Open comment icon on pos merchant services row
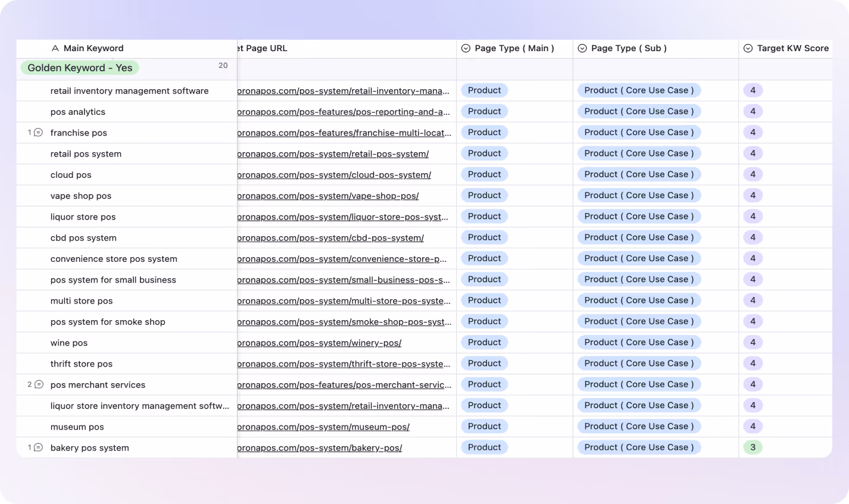This screenshot has width=849, height=504. tap(39, 385)
